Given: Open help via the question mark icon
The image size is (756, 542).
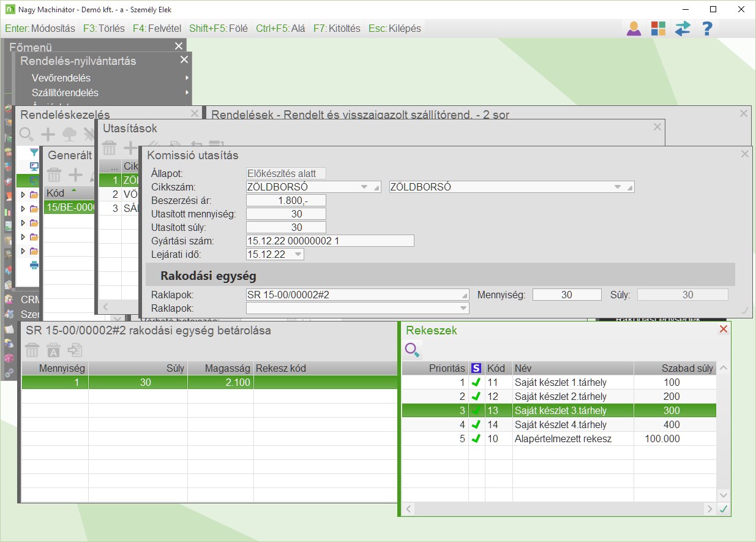Looking at the screenshot, I should click(707, 28).
